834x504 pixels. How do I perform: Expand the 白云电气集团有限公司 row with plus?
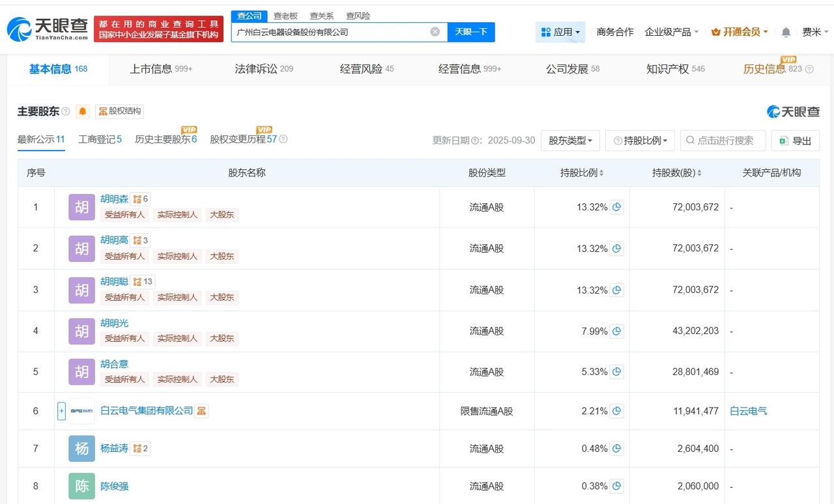pyautogui.click(x=61, y=411)
